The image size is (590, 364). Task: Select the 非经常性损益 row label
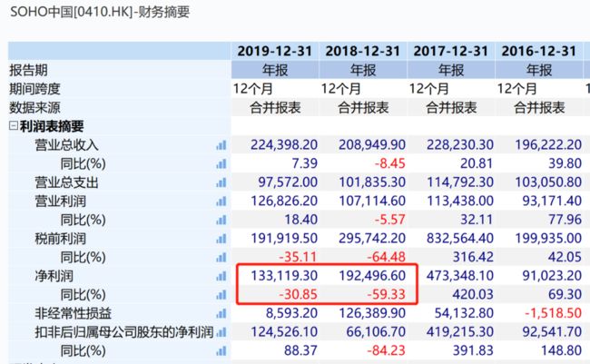[x=73, y=313]
